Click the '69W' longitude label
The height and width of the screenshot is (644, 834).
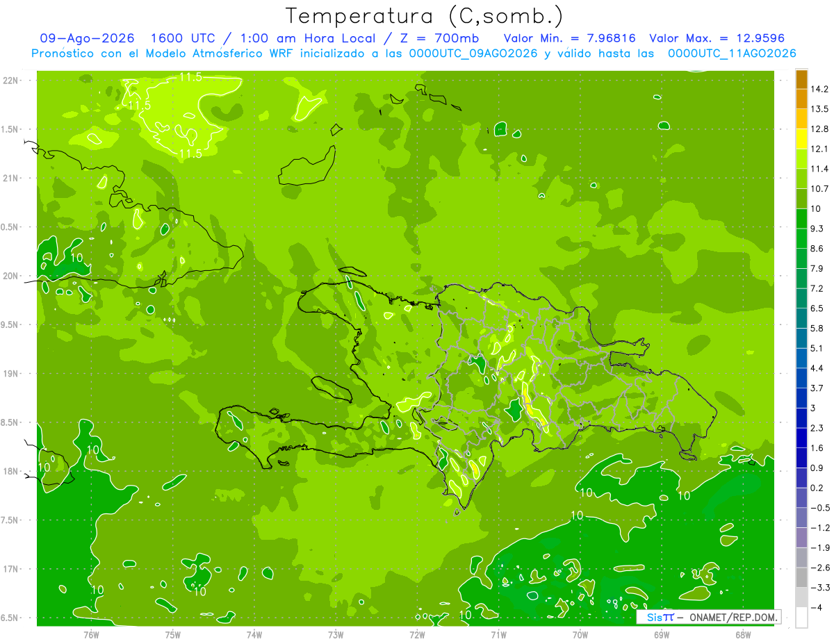(662, 635)
